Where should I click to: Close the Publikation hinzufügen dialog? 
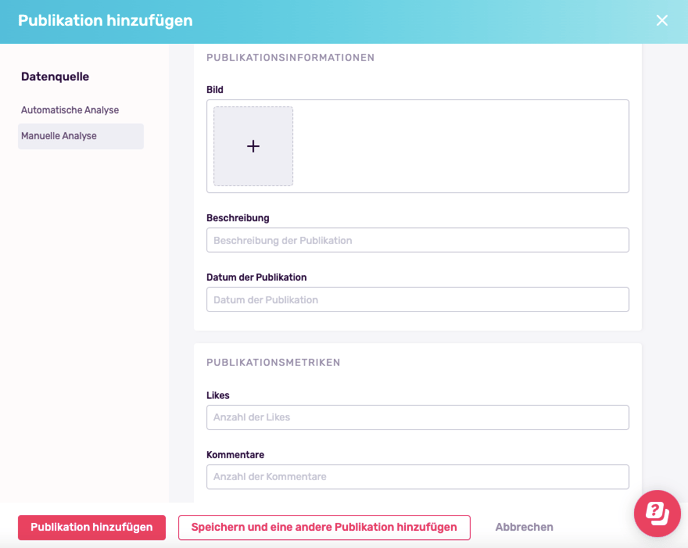[x=662, y=21]
